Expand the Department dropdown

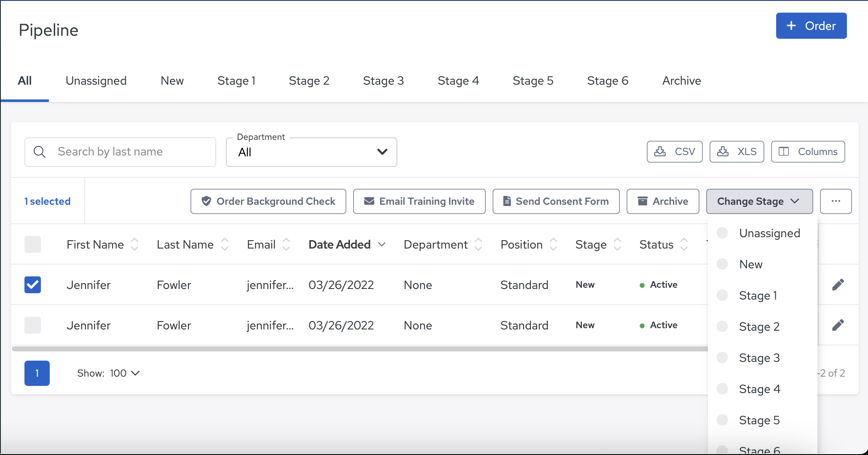click(x=311, y=152)
